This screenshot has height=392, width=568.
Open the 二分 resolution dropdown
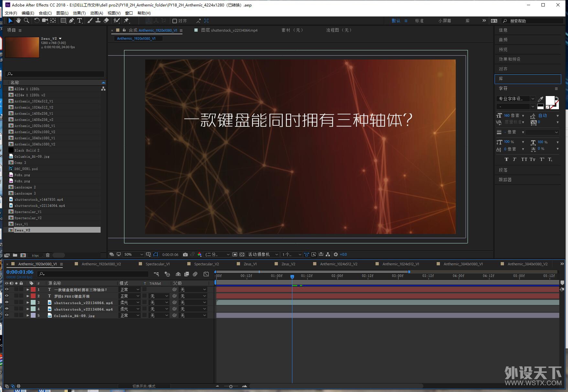(217, 255)
